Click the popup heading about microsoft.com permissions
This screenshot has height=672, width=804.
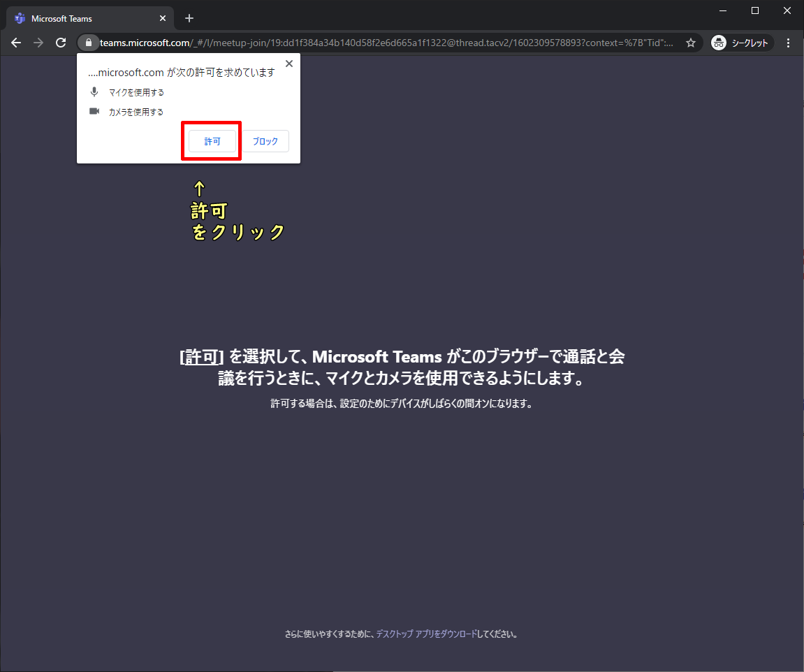(182, 72)
